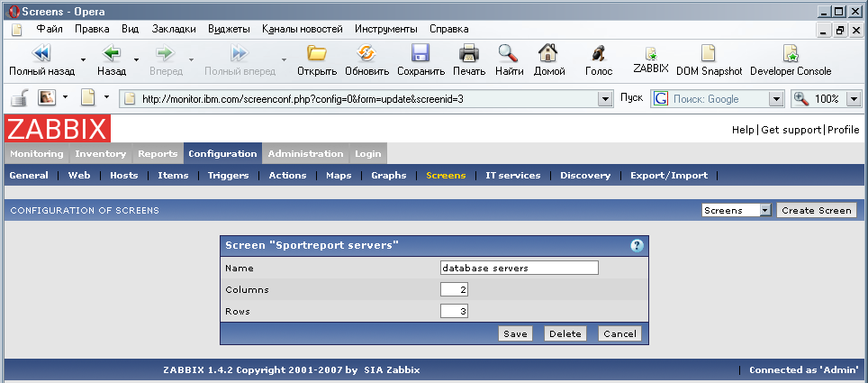The image size is (868, 383).
Task: Print the page with the Печать icon
Action: [x=469, y=53]
